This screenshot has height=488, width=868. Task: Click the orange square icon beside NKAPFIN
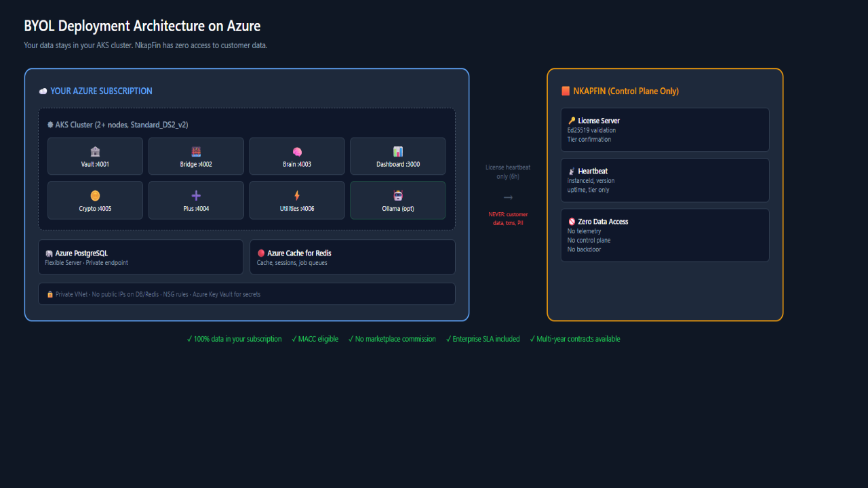tap(566, 91)
